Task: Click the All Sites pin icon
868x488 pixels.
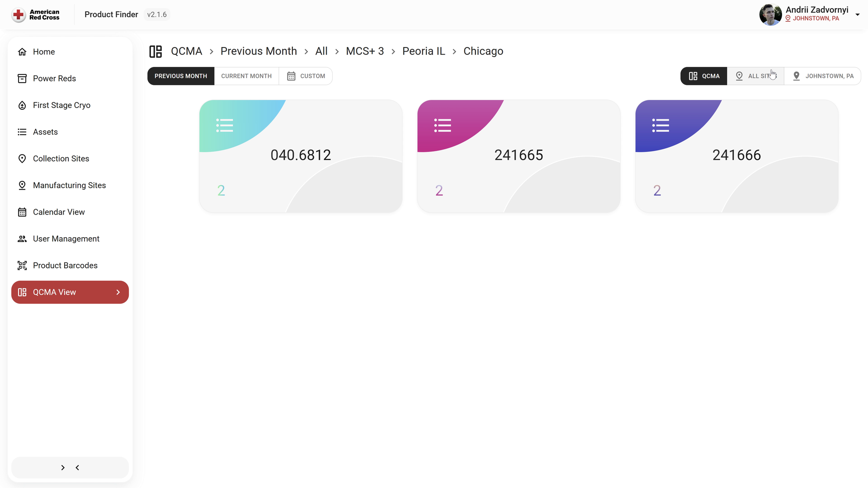Action: (x=739, y=76)
